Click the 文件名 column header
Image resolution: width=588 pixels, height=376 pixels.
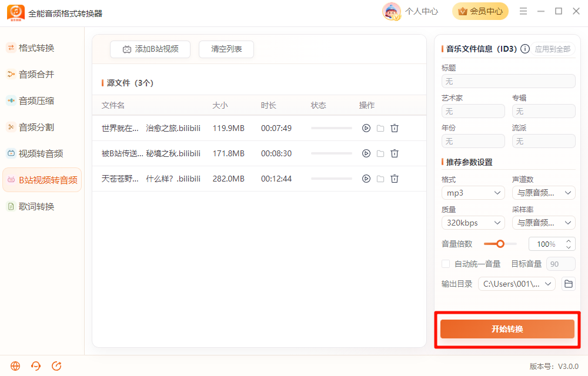(113, 105)
